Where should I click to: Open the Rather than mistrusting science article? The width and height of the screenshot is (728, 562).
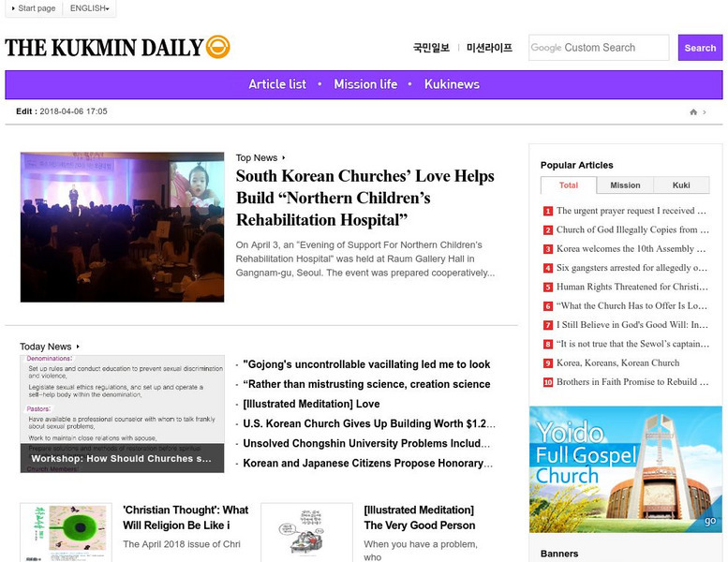(366, 384)
